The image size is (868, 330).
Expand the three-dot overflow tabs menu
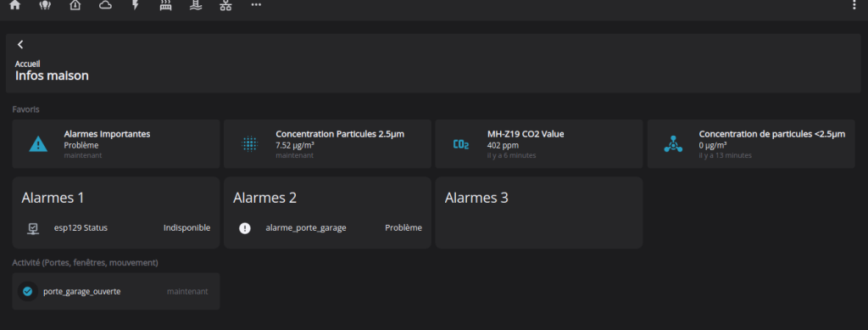click(x=256, y=4)
